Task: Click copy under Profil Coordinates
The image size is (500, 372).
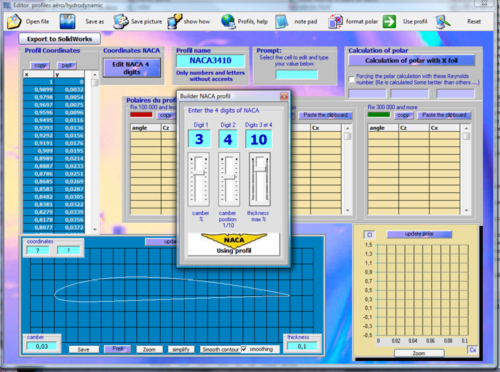Action: click(40, 65)
